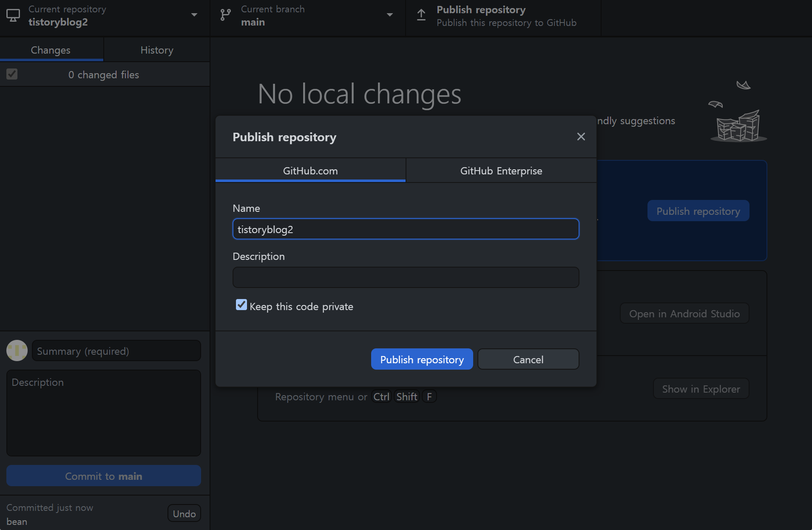
Task: Toggle the changed files select-all checkbox
Action: pyautogui.click(x=12, y=74)
